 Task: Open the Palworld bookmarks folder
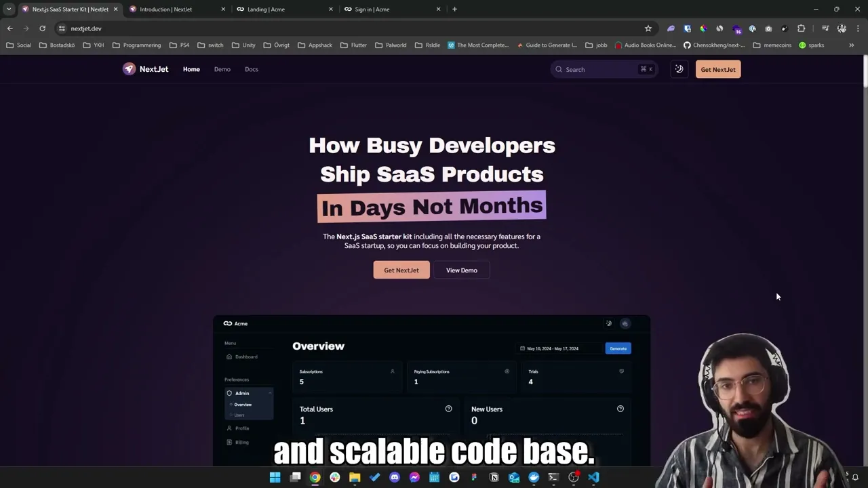tap(391, 45)
